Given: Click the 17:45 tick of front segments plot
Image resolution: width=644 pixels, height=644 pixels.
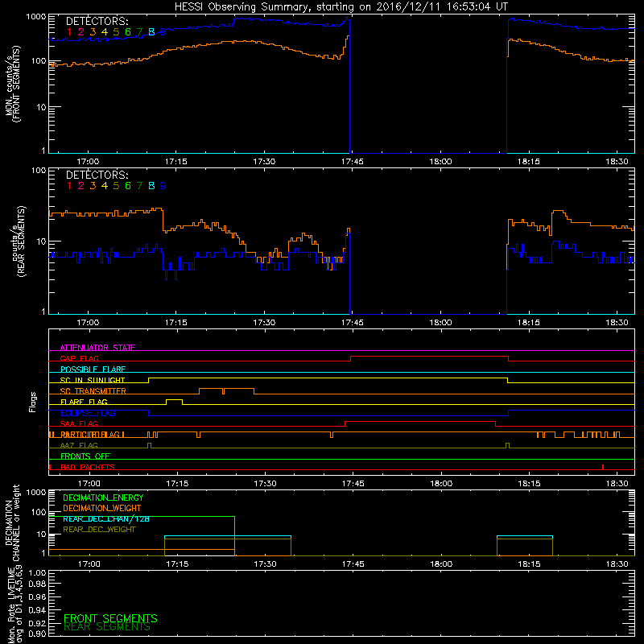Looking at the screenshot, I should (x=352, y=162).
